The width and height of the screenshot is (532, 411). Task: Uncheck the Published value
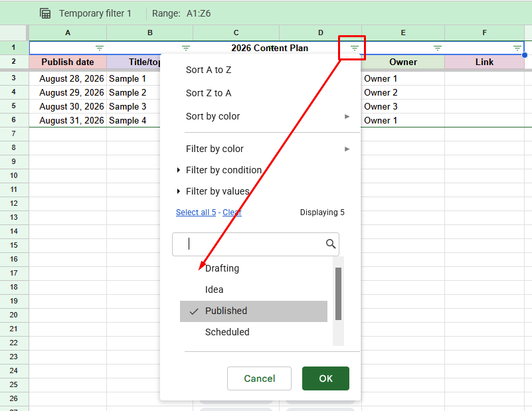click(254, 311)
